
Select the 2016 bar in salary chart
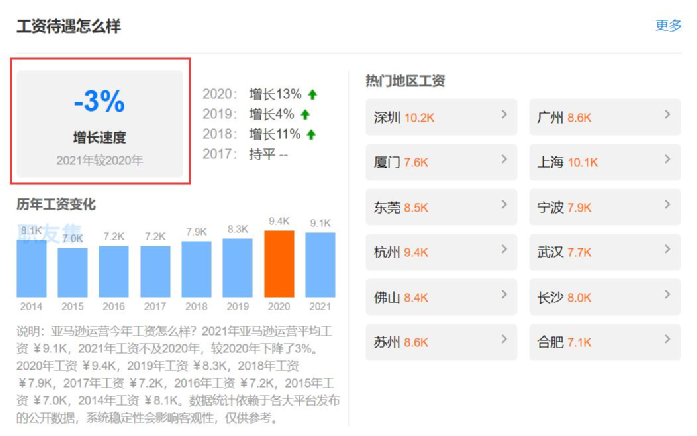114,272
